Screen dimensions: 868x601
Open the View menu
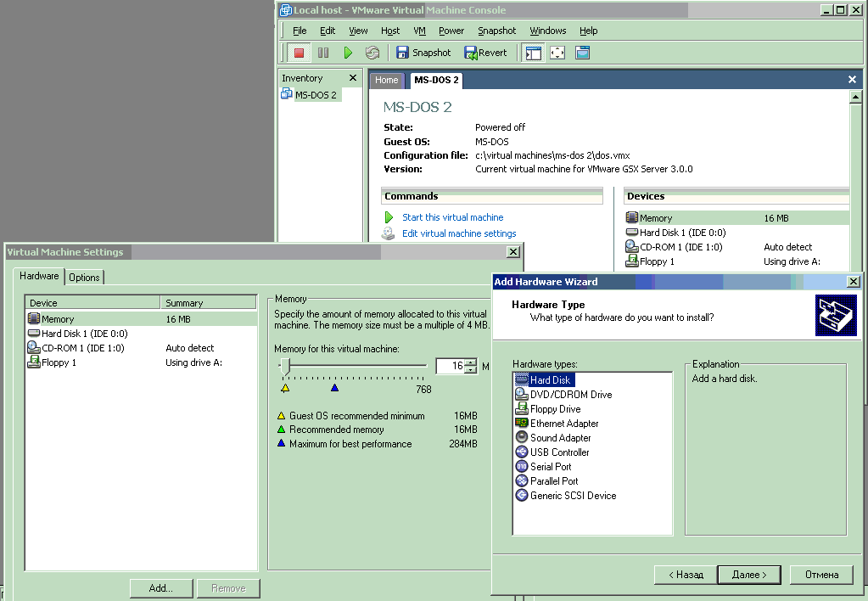(358, 31)
